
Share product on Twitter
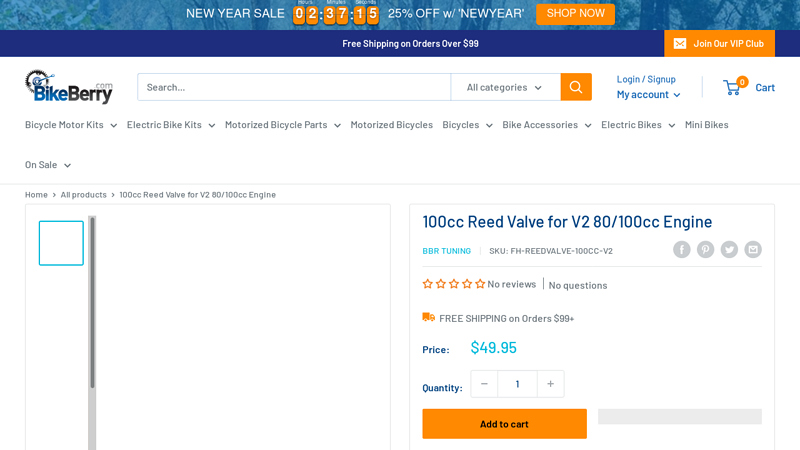729,249
